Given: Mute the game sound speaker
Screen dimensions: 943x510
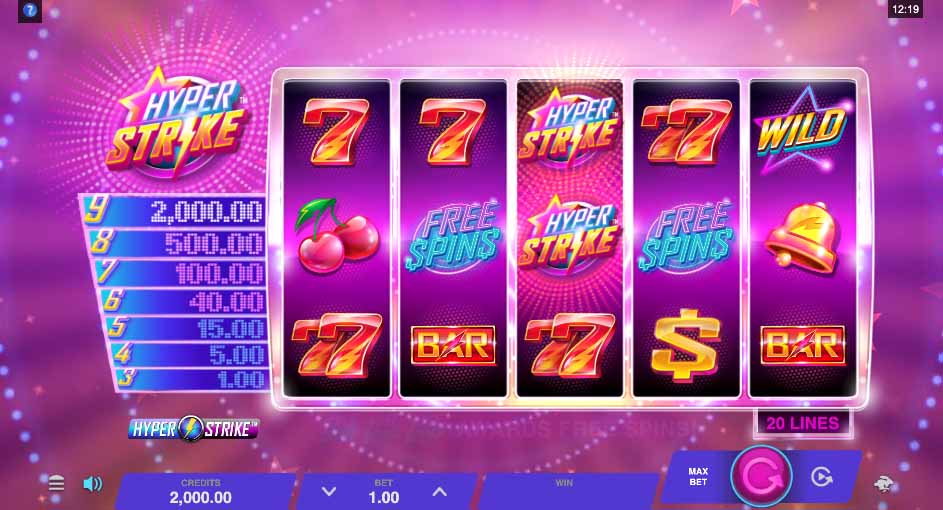Looking at the screenshot, I should 93,484.
